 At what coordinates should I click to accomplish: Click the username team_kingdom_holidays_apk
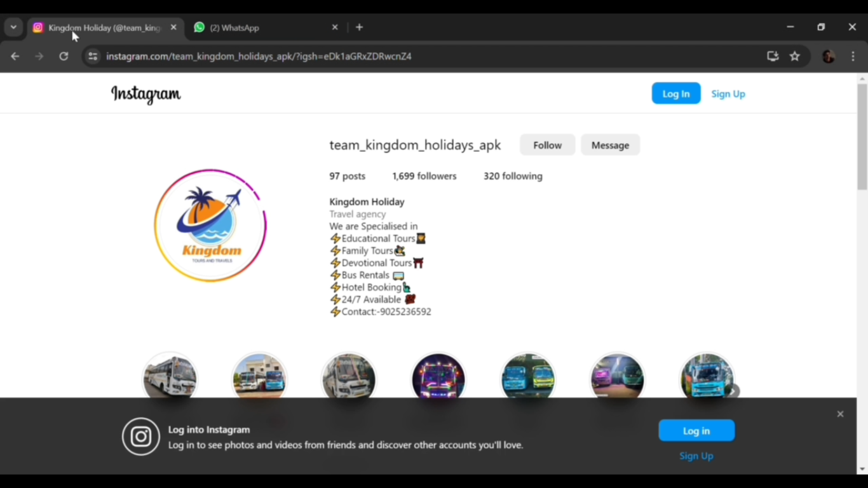coord(415,145)
